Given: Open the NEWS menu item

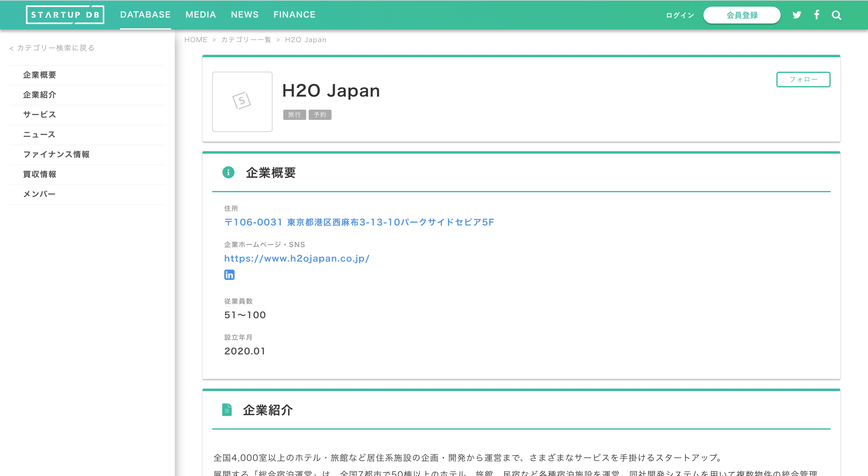Looking at the screenshot, I should [245, 15].
